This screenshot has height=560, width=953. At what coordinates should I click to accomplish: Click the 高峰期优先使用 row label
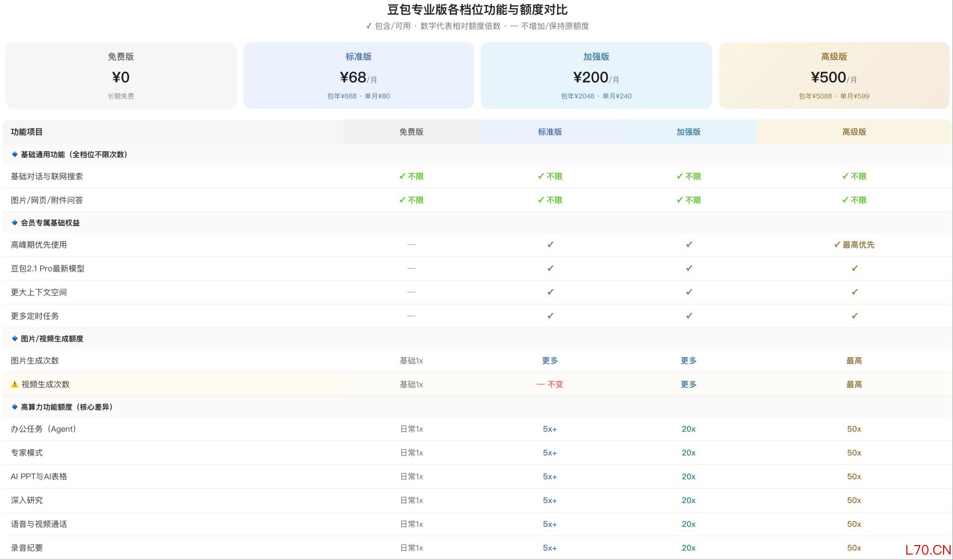tap(39, 245)
